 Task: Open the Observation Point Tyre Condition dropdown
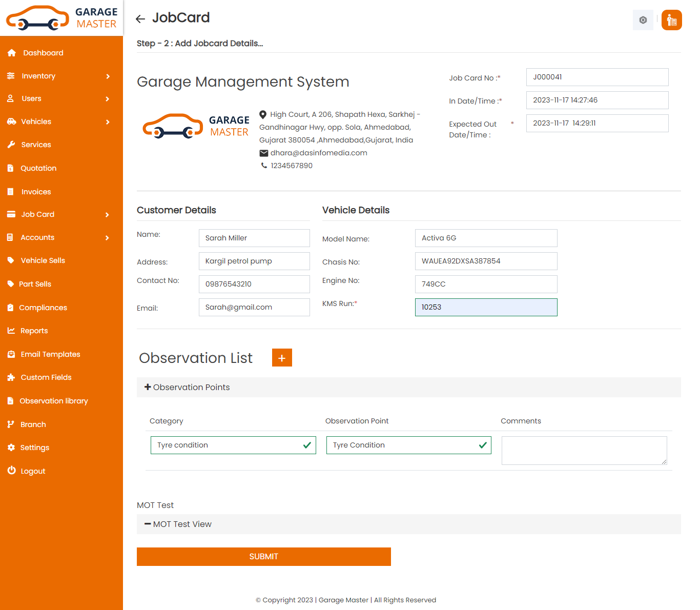pyautogui.click(x=409, y=445)
